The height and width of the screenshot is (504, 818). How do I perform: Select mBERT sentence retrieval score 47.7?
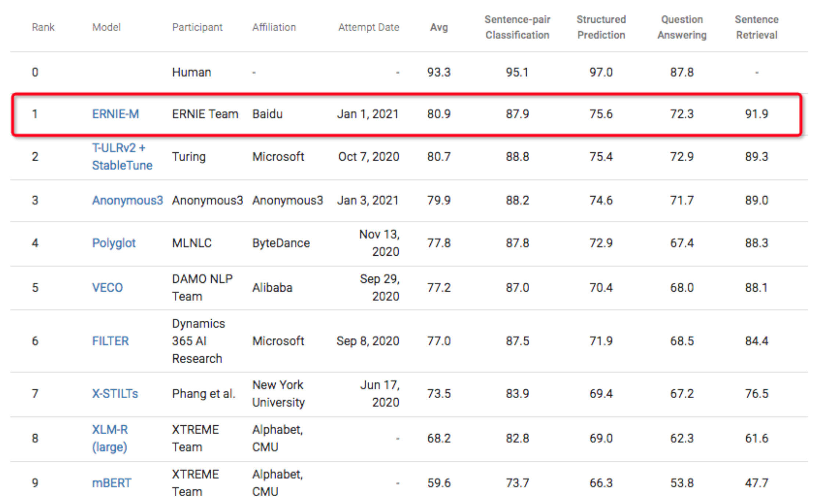[757, 483]
